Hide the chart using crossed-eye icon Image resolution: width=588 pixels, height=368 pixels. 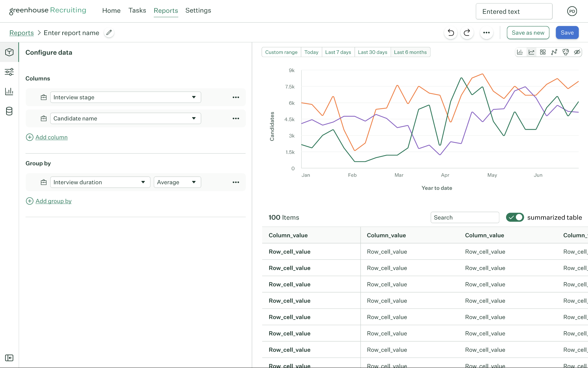[577, 52]
